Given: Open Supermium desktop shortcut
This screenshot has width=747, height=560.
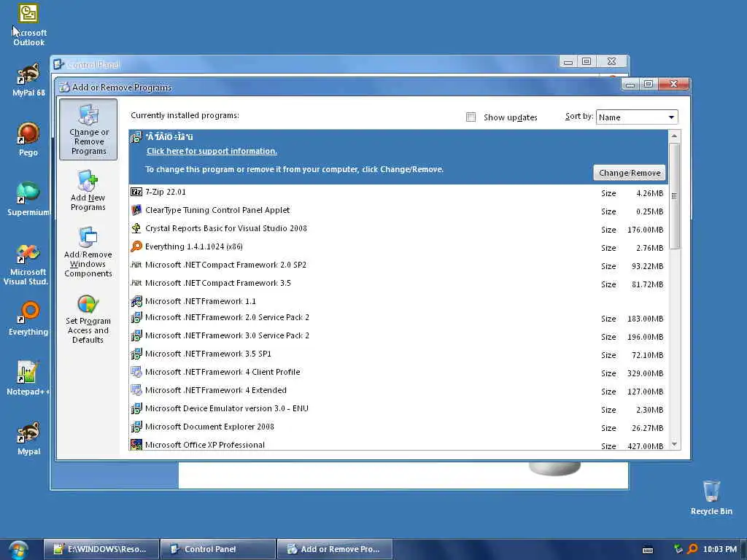Looking at the screenshot, I should click(28, 199).
